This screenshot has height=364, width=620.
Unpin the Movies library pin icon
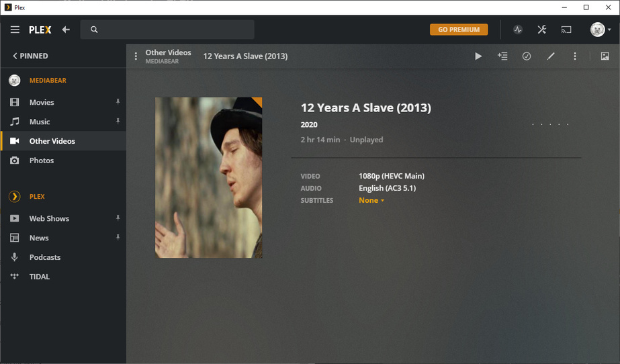click(118, 102)
